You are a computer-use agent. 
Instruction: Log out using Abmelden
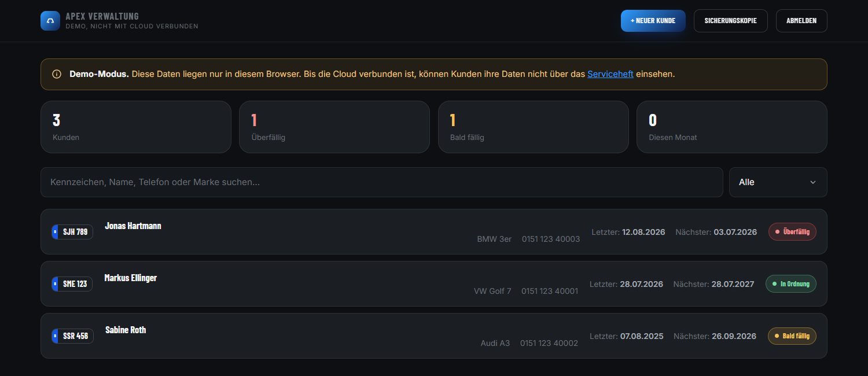[x=801, y=21]
